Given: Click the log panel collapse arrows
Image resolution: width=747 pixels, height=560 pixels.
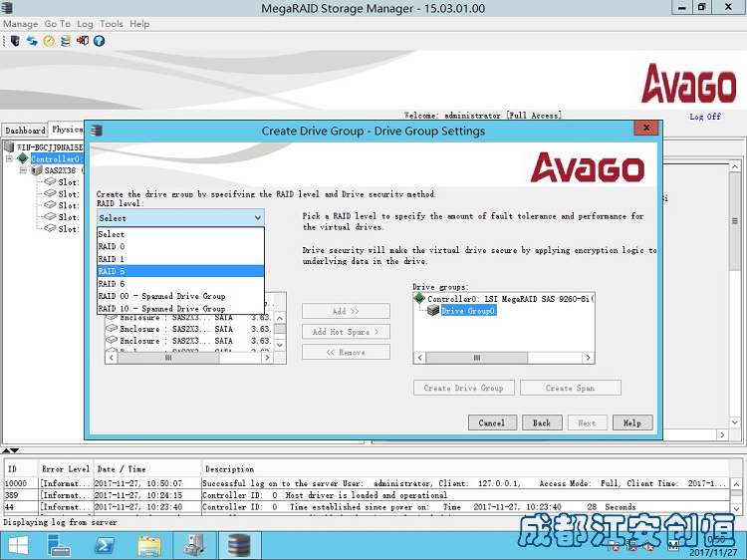Looking at the screenshot, I should [x=11, y=450].
